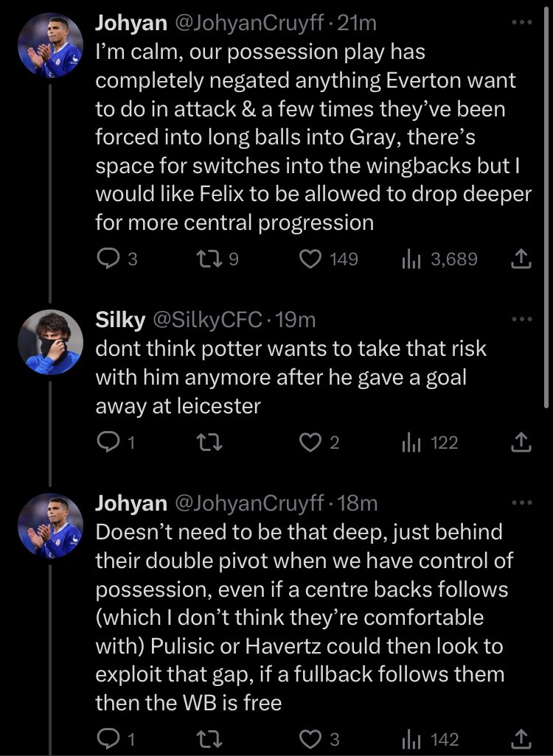Share Silky's tweet
Viewport: 553px width, 756px height.
pyautogui.click(x=521, y=442)
